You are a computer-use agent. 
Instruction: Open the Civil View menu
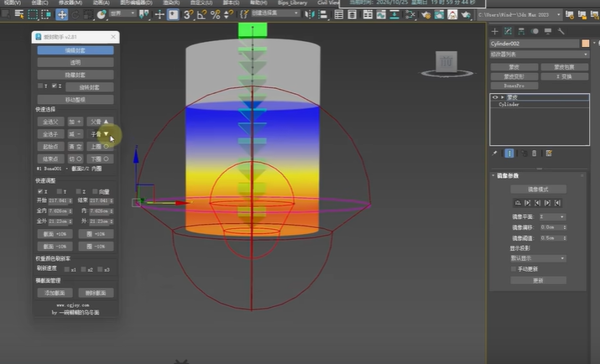[328, 3]
